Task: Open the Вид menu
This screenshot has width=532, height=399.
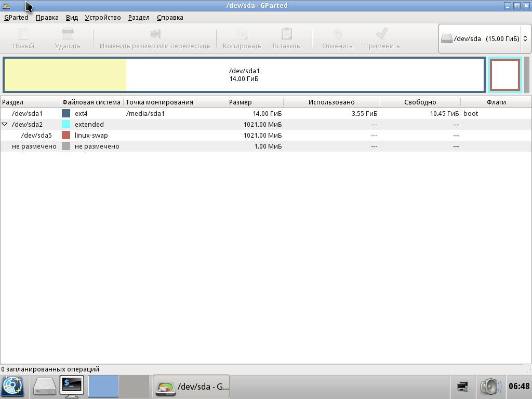Action: pyautogui.click(x=72, y=17)
